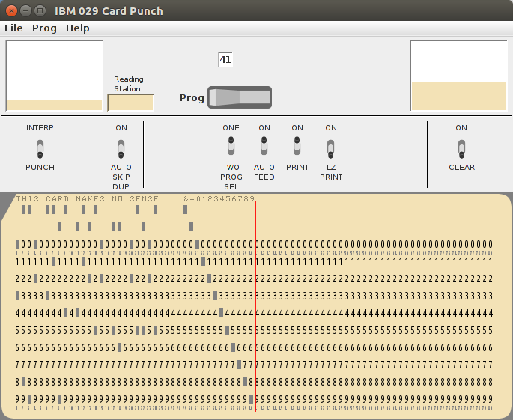Click the column number 41 field
Viewport: 513px width, 420px height.
click(x=225, y=59)
